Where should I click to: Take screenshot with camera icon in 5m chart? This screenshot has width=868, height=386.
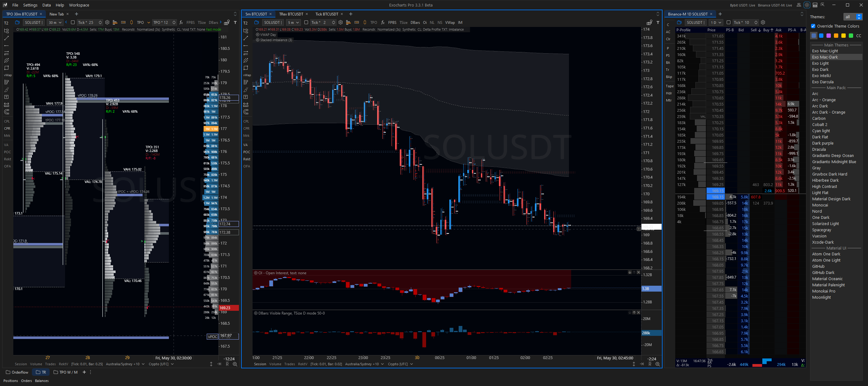coord(649,23)
